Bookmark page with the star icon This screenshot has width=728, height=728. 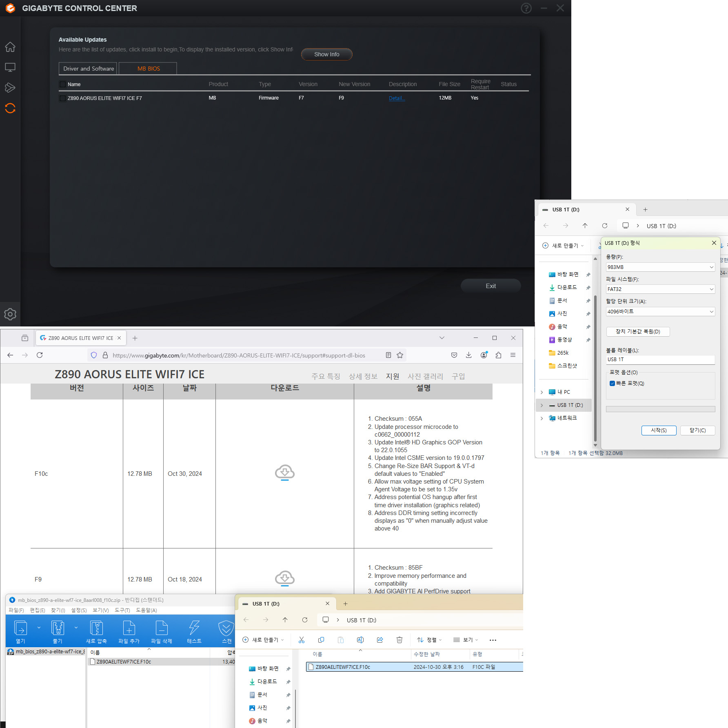(400, 355)
